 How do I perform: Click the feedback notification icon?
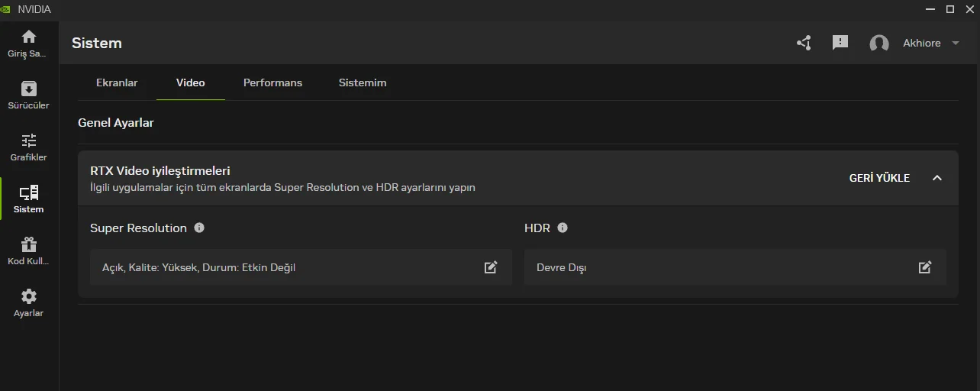(840, 43)
